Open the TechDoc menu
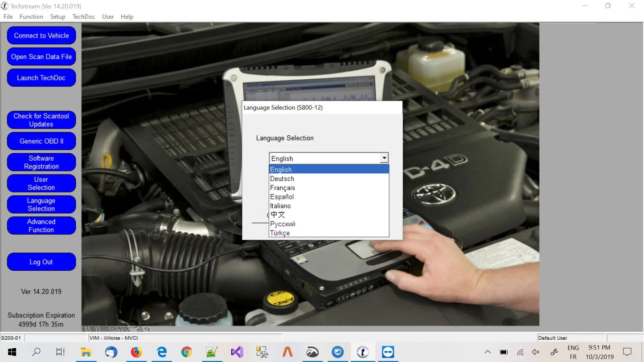 (83, 16)
